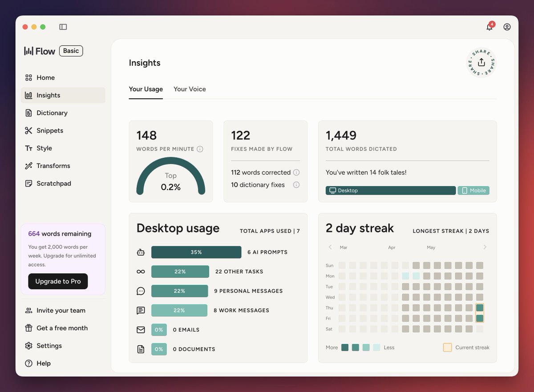534x392 pixels.
Task: Click the circular Share button
Action: tap(481, 63)
